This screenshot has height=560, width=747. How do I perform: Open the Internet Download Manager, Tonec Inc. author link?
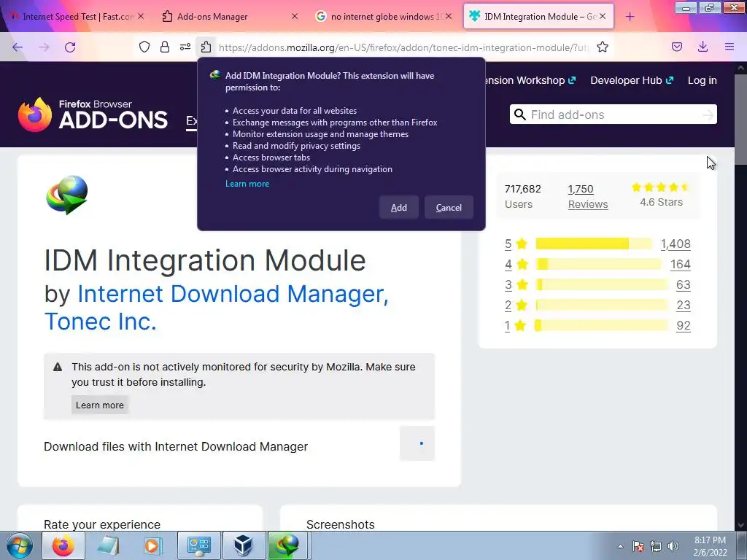(216, 308)
